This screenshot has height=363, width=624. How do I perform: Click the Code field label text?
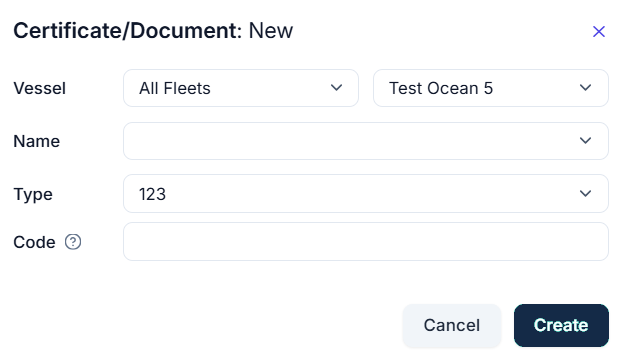(x=34, y=242)
